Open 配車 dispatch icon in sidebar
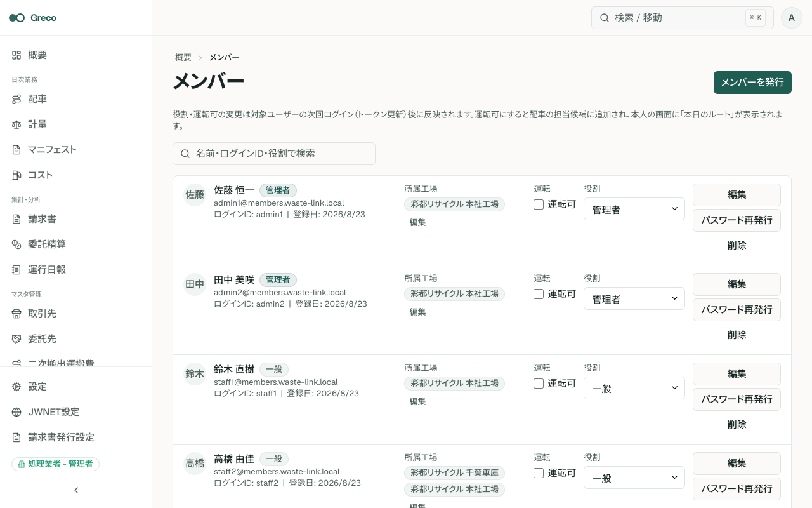The height and width of the screenshot is (508, 812). [16, 99]
